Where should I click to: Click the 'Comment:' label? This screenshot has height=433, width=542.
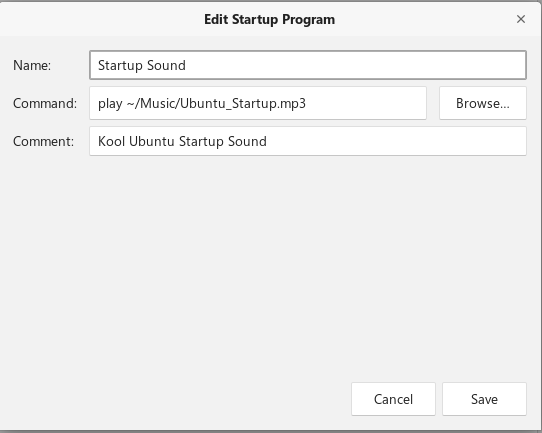tap(44, 141)
